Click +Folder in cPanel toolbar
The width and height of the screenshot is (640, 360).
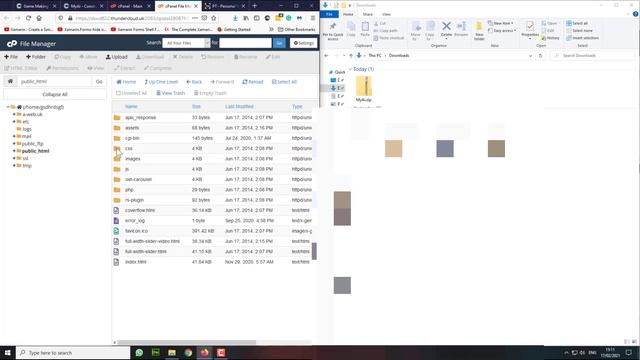coord(36,57)
